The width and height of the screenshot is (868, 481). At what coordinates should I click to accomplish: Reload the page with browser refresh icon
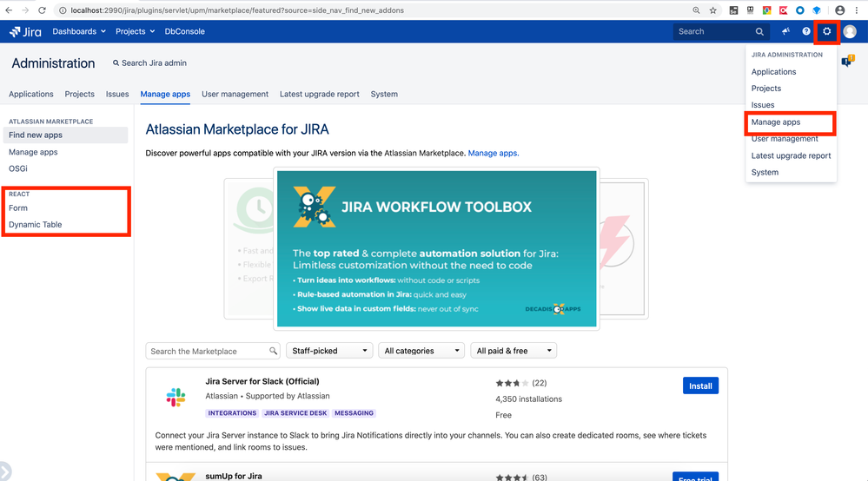point(42,10)
